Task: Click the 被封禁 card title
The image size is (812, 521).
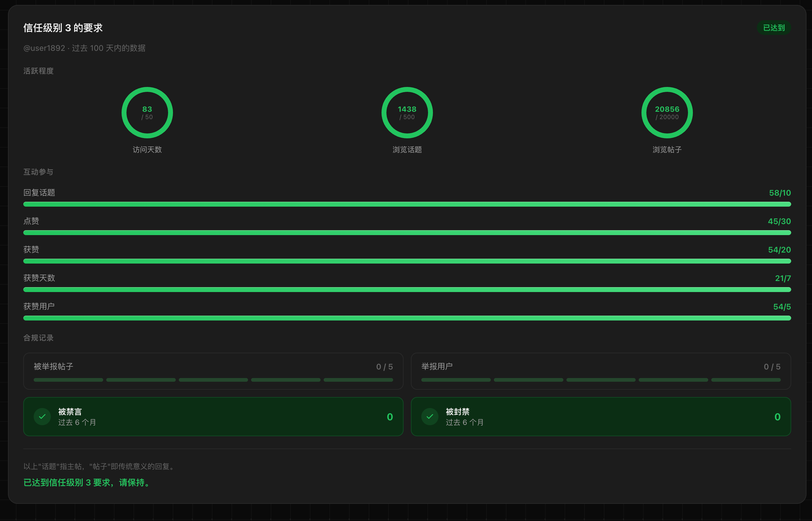Action: click(458, 411)
